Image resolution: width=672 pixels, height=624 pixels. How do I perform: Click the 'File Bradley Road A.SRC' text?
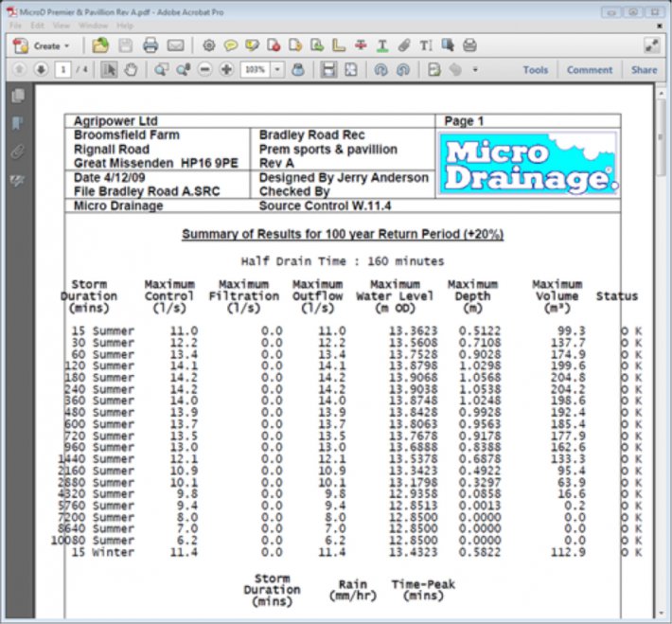point(147,191)
